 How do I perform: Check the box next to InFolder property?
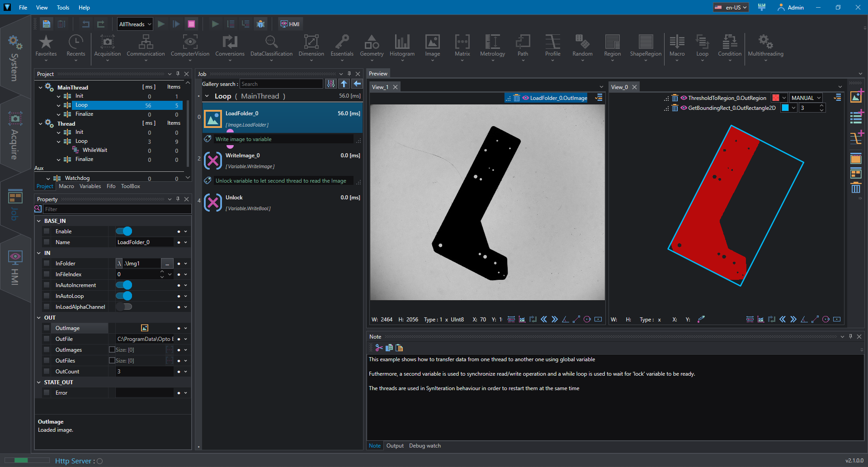click(47, 264)
